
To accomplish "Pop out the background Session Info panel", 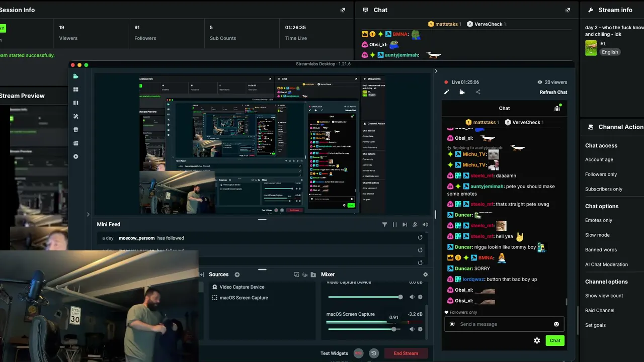I will point(343,10).
